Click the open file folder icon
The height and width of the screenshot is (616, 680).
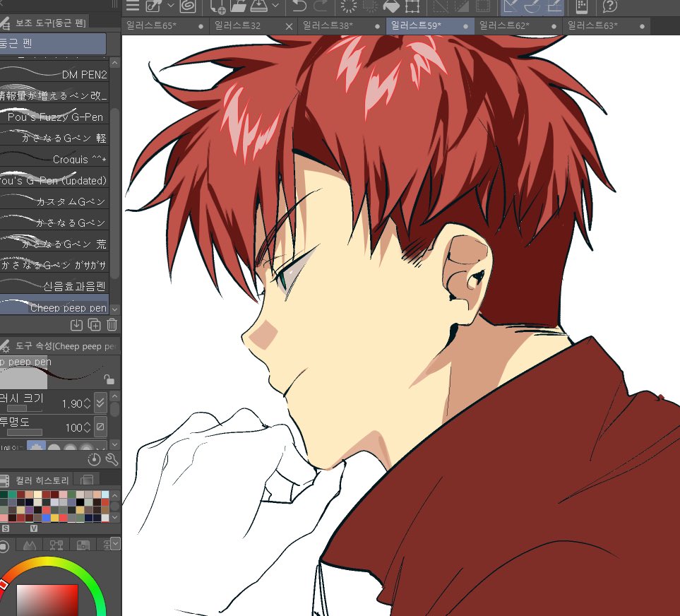238,6
